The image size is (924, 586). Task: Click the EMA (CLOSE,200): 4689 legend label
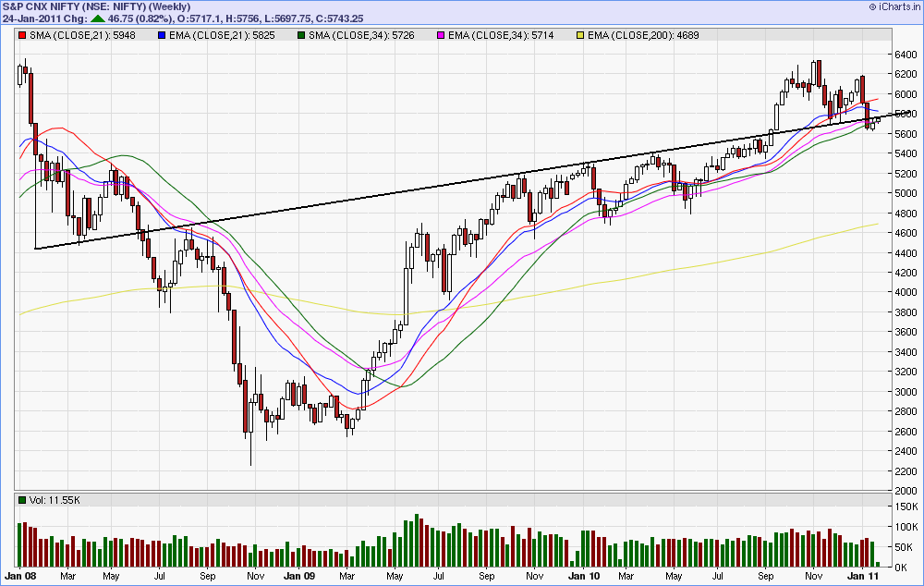[643, 35]
